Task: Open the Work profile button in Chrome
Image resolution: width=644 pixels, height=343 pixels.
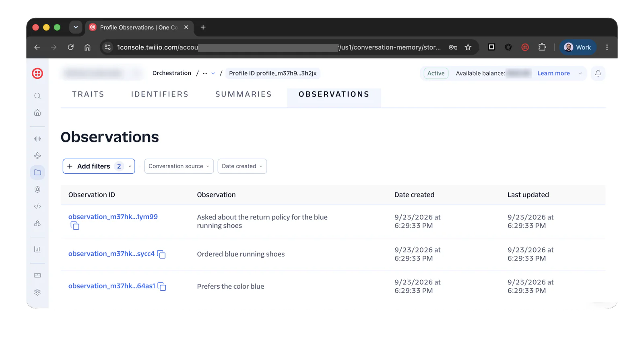Action: pyautogui.click(x=578, y=47)
